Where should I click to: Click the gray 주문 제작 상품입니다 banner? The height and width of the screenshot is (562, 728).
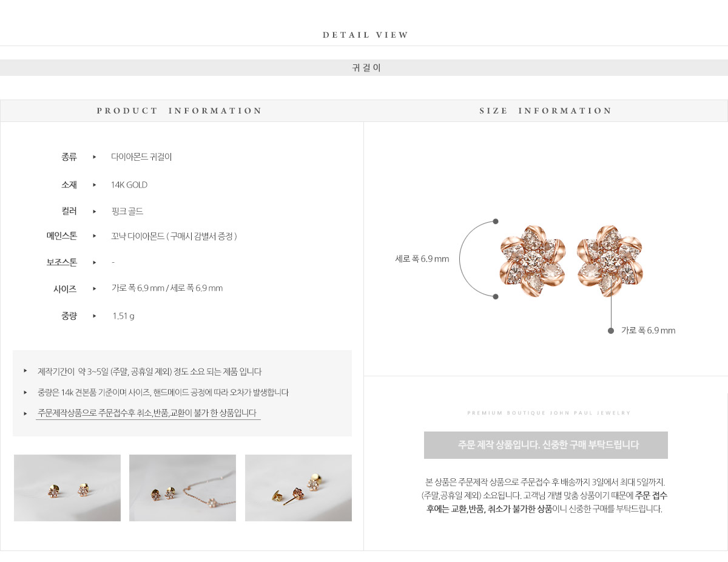546,445
